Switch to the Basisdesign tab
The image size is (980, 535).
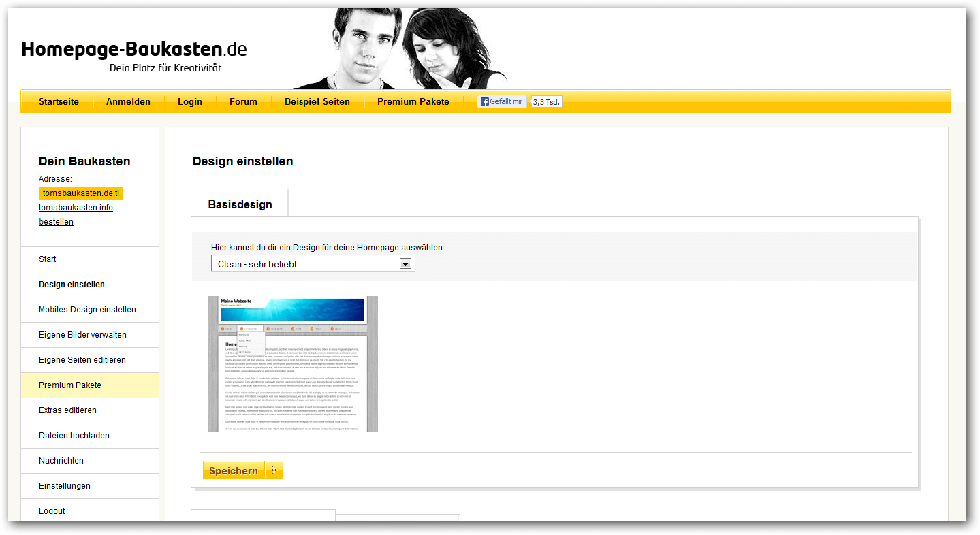(240, 203)
